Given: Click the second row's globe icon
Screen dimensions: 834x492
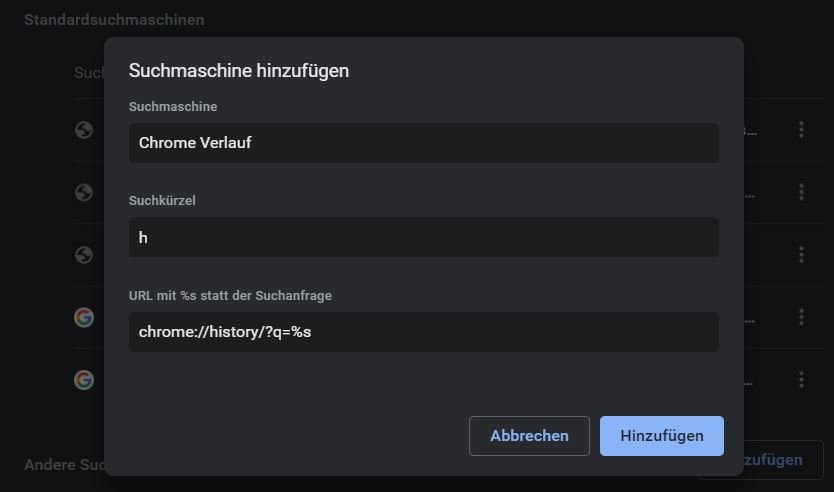Looking at the screenshot, I should pos(84,192).
